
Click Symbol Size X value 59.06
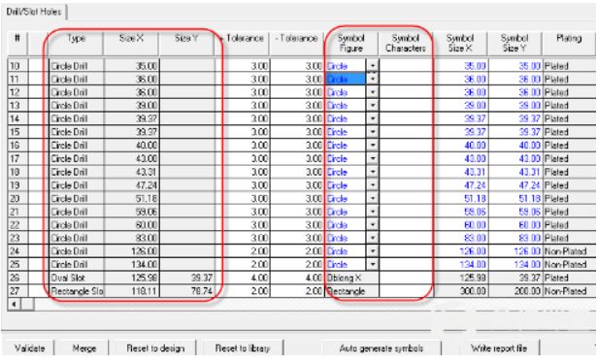pos(461,212)
